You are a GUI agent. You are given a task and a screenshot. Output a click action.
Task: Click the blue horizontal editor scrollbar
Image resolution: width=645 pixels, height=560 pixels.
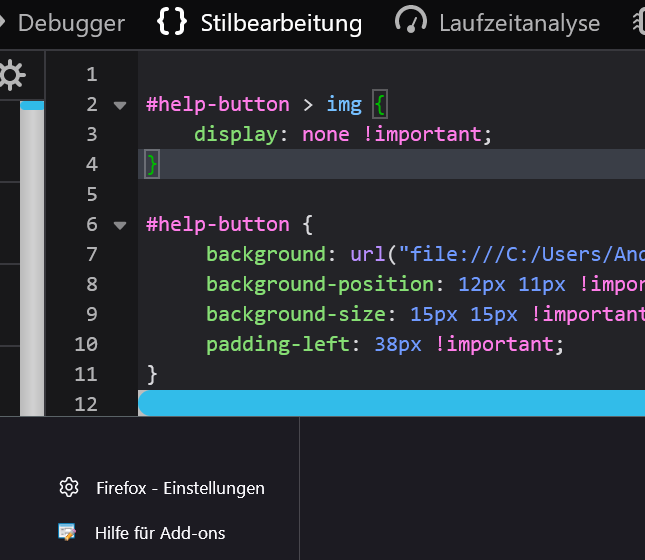392,403
